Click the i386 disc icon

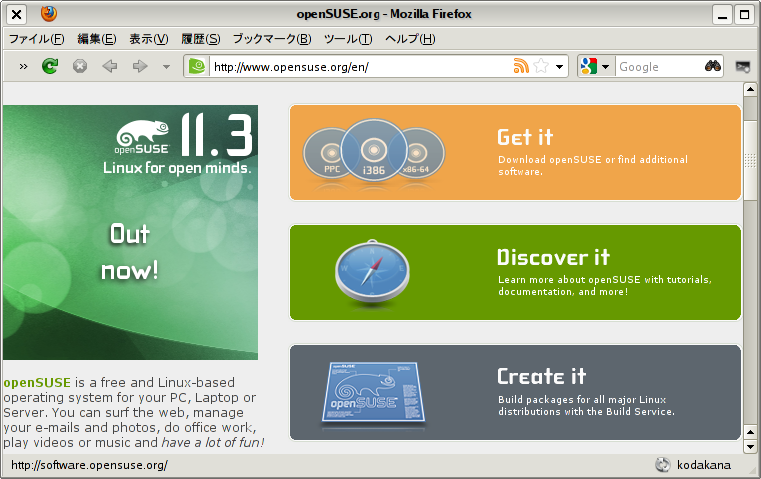pos(374,150)
